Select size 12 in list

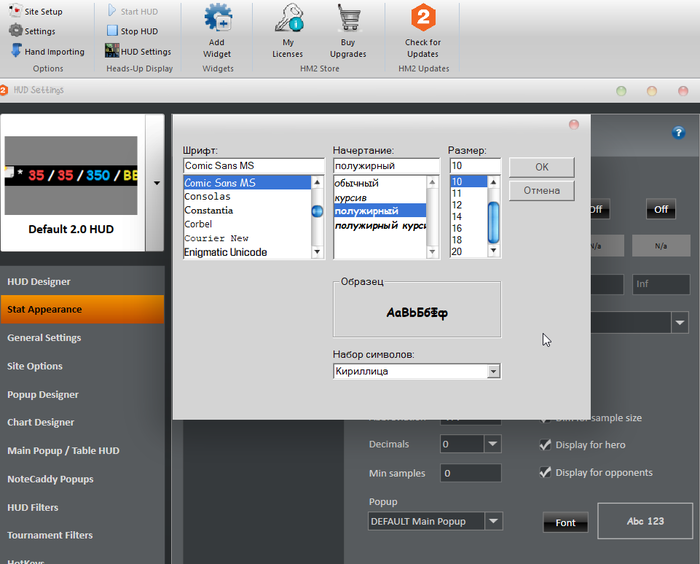(x=469, y=205)
